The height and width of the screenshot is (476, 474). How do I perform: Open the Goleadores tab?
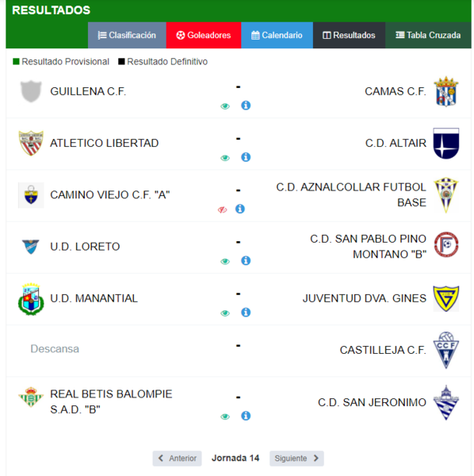pyautogui.click(x=204, y=35)
